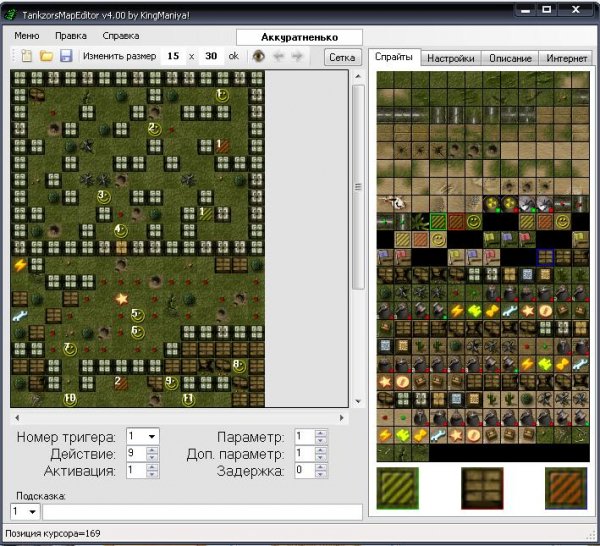Click the Подсказка hint text field
The width and height of the screenshot is (600, 546).
pos(202,512)
